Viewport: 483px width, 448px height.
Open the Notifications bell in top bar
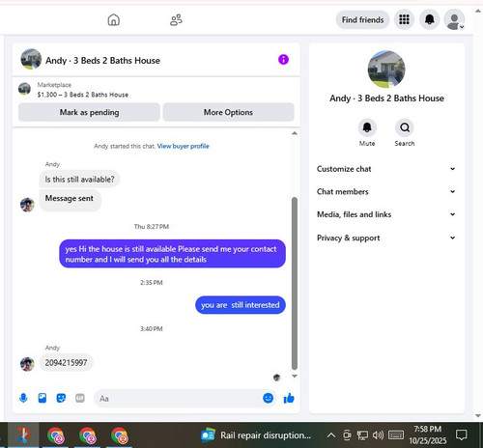click(430, 19)
